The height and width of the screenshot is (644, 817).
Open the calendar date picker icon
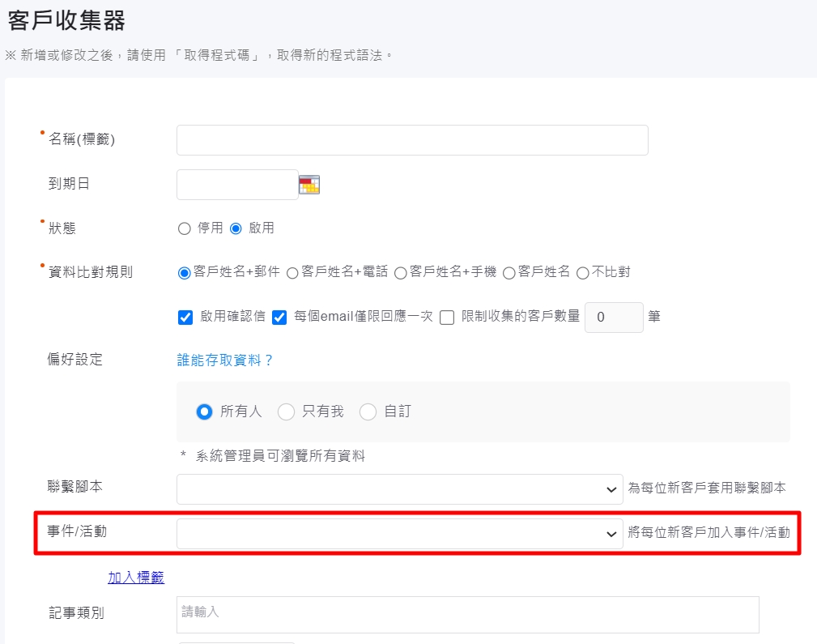[309, 185]
